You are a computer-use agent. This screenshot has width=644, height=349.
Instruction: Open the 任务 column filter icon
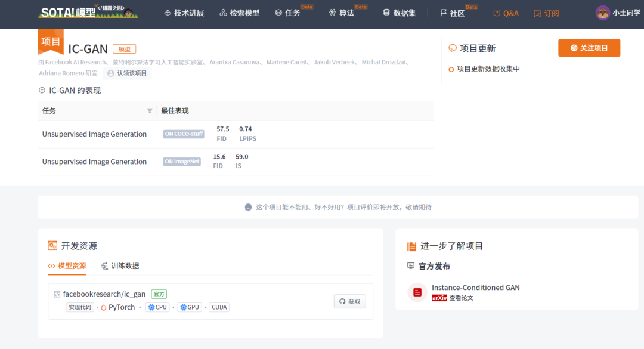[150, 111]
